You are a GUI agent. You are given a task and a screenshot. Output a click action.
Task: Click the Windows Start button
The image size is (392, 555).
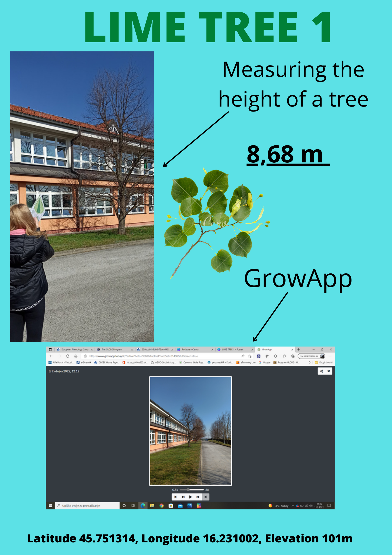(50, 506)
